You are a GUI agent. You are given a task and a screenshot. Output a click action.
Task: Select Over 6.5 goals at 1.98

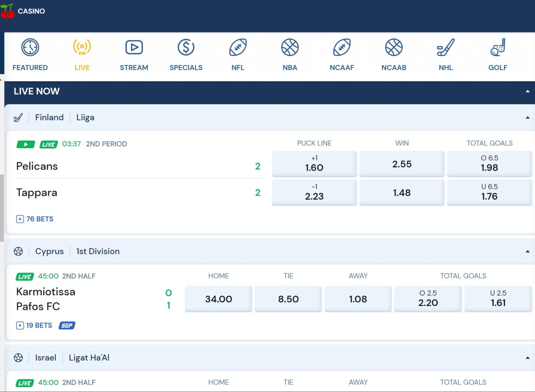click(490, 164)
